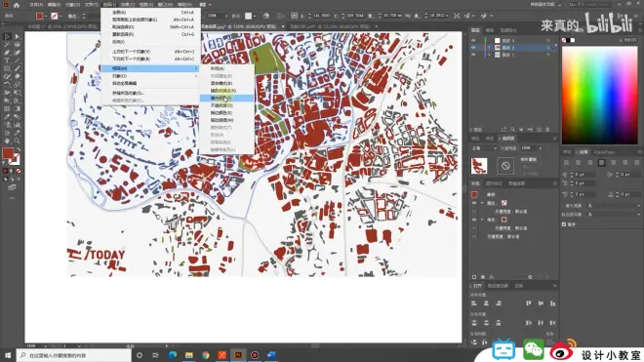
Task: Select the Selection tool in toolbox
Action: [x=7, y=36]
